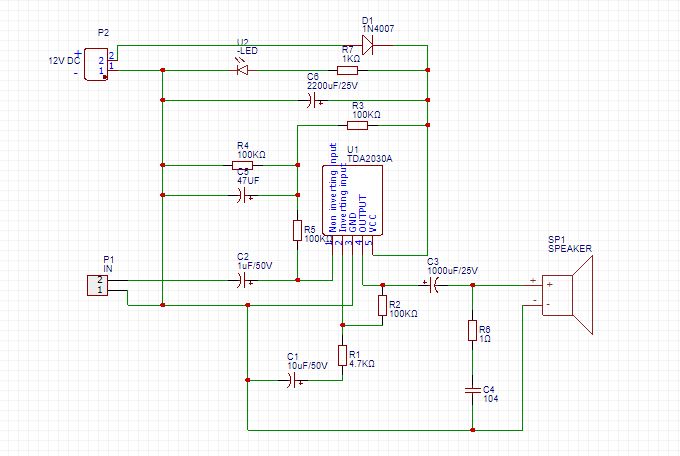This screenshot has height=456, width=680.
Task: Click the 10uF/50V value label
Action: [x=307, y=366]
